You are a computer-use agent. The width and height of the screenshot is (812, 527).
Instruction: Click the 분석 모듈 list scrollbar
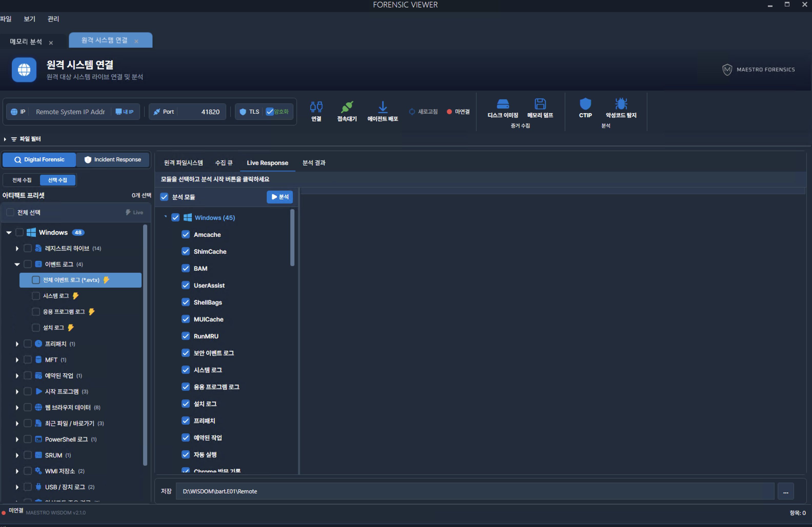point(292,238)
